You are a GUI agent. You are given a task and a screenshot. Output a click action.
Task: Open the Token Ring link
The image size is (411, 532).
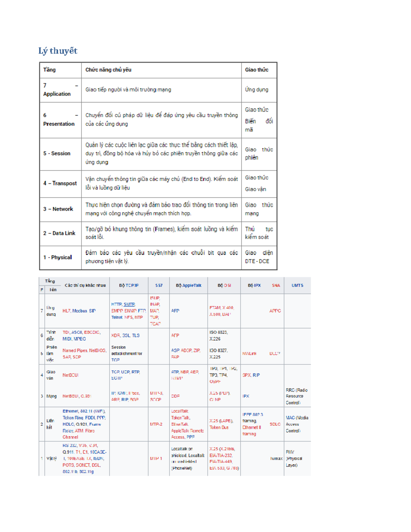pyautogui.click(x=73, y=418)
